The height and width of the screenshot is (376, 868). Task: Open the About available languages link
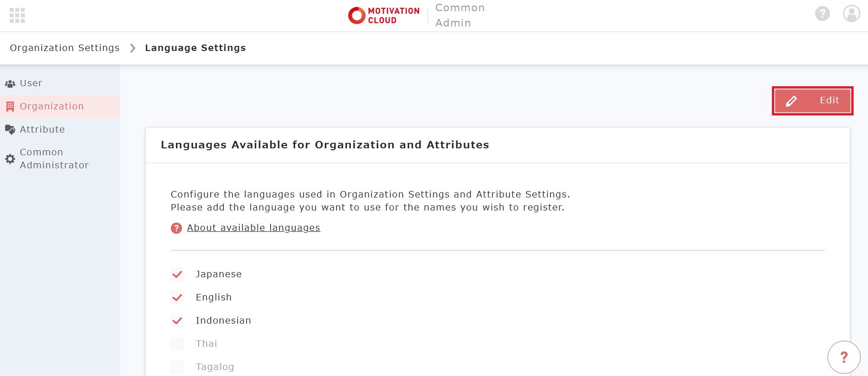tap(253, 228)
